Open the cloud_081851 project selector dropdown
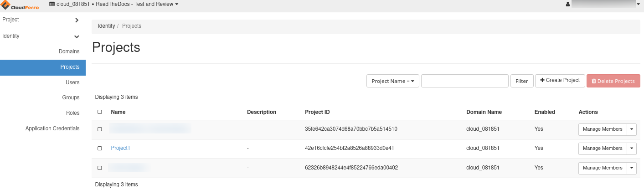 (x=113, y=4)
